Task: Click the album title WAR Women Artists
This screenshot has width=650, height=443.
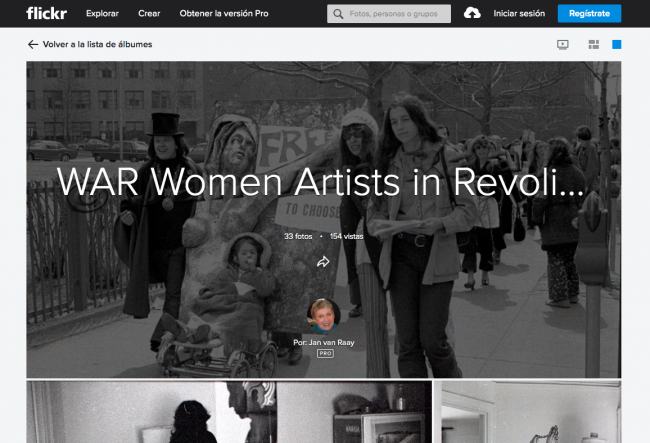Action: point(320,183)
